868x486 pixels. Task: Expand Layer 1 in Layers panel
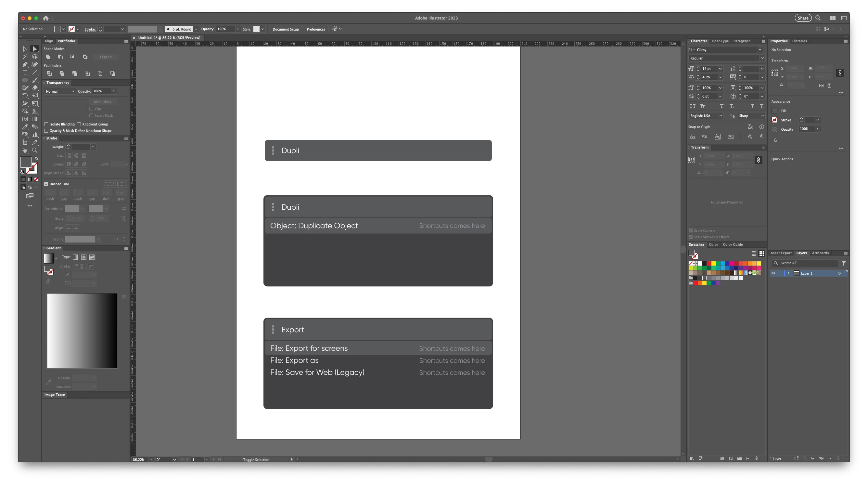(x=788, y=273)
